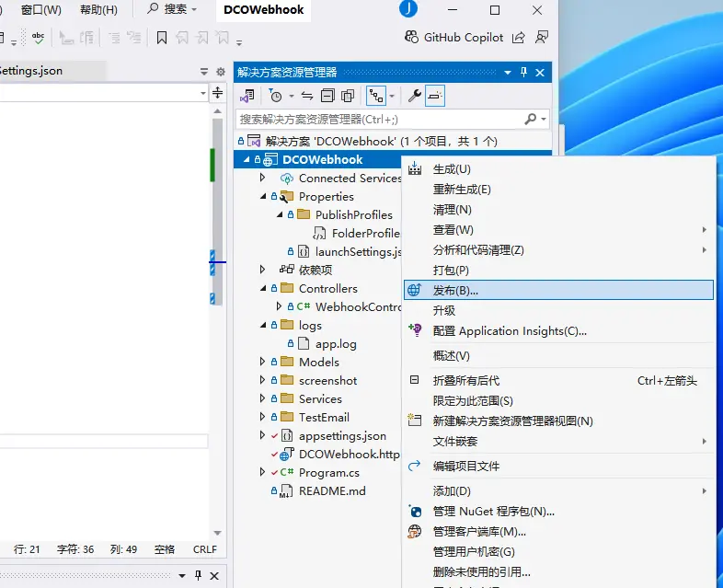Select 编辑项目文件 menu item

click(x=558, y=467)
